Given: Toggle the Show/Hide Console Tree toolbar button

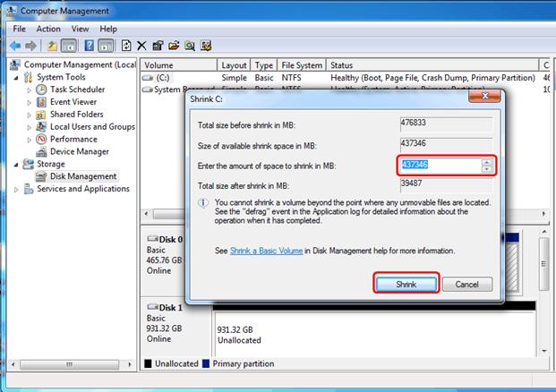Looking at the screenshot, I should tap(69, 46).
